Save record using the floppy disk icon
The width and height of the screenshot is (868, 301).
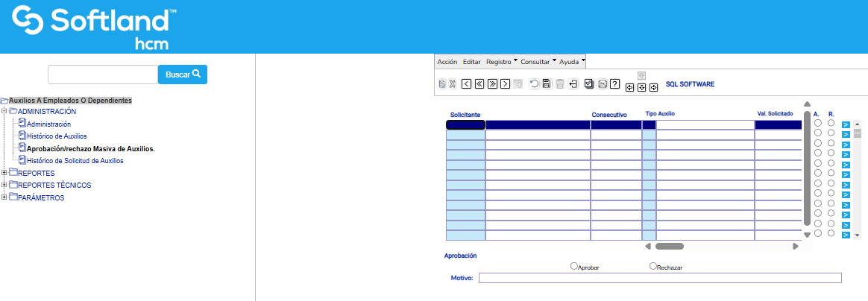coord(547,84)
